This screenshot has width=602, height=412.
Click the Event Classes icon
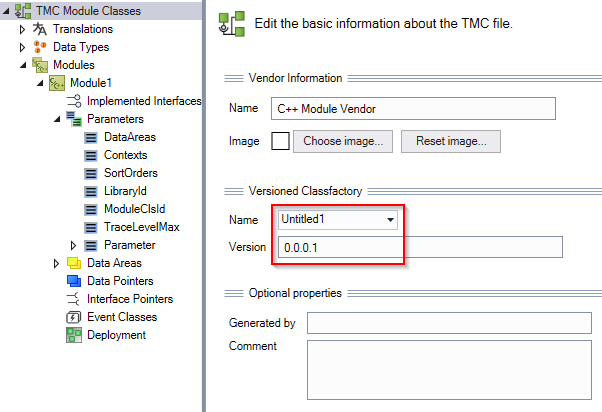[73, 317]
